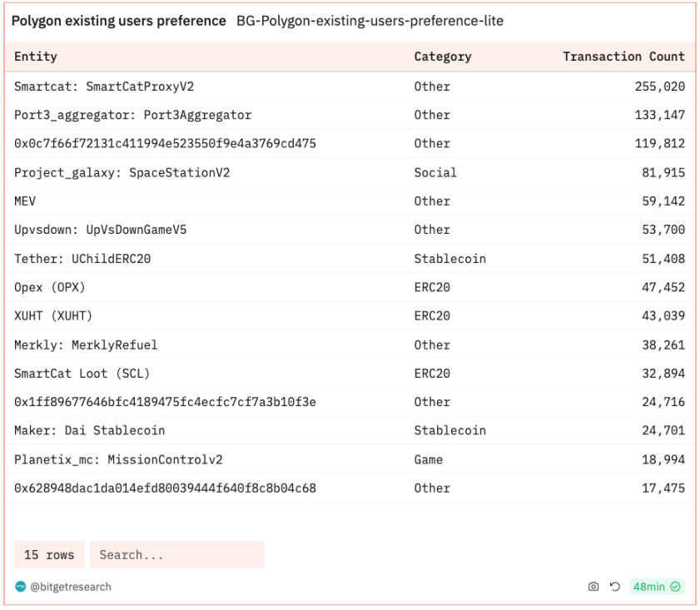Open the @bitgetresearch profile link
The width and height of the screenshot is (700, 610).
(71, 587)
